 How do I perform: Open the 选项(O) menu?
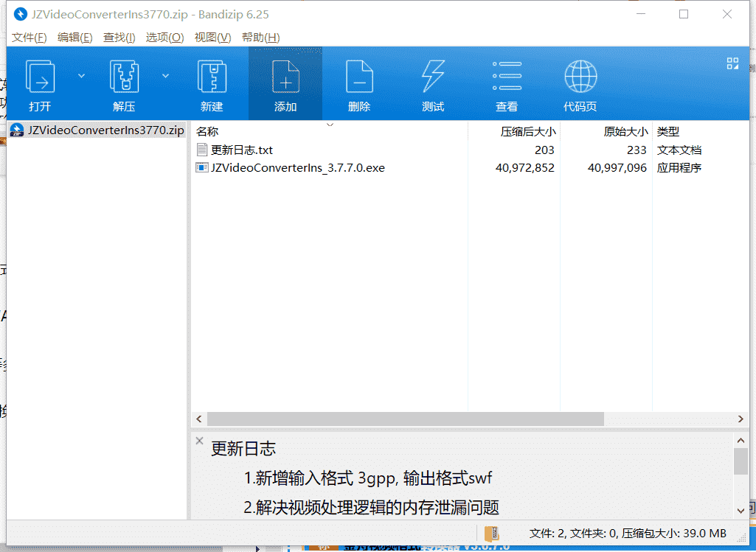coord(165,38)
